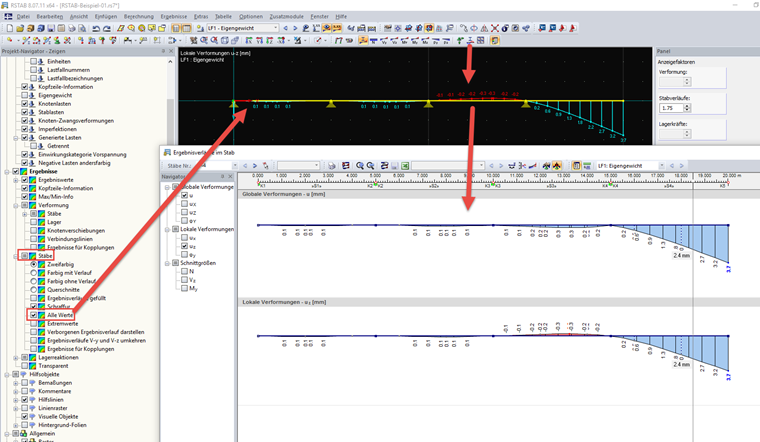The height and width of the screenshot is (442, 760).
Task: Enable the Einheiten checkbox
Action: [x=33, y=62]
